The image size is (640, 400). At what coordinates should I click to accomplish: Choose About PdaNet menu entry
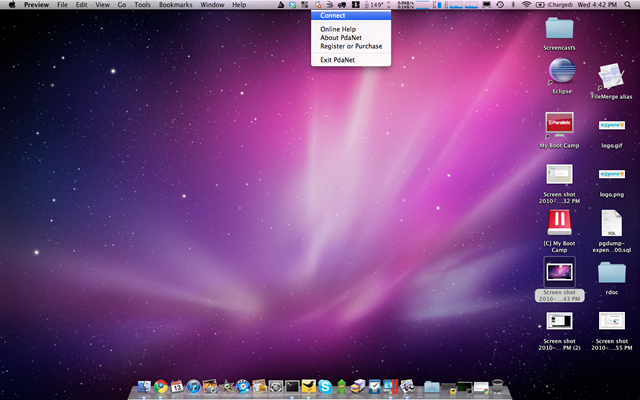pos(351,38)
